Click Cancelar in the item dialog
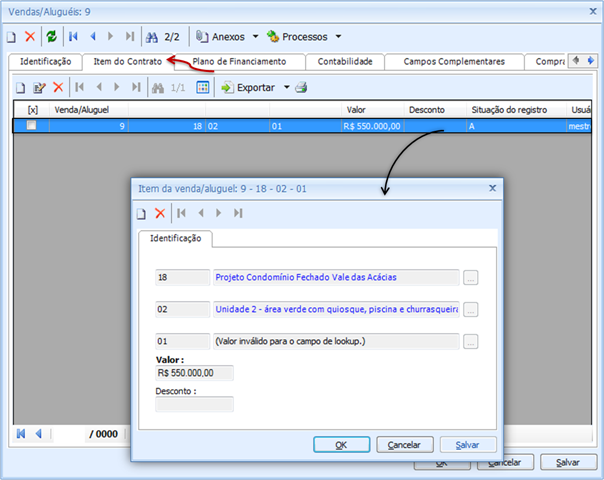Viewport: 604px width, 480px height. coord(404,445)
